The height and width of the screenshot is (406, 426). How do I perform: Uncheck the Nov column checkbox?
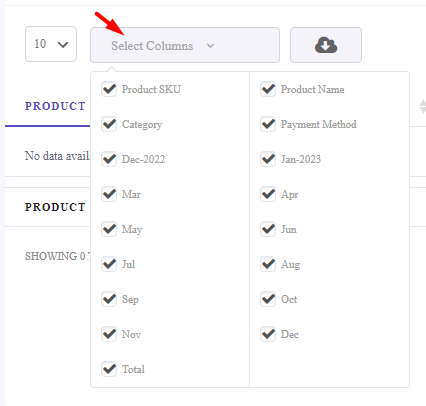tap(109, 334)
